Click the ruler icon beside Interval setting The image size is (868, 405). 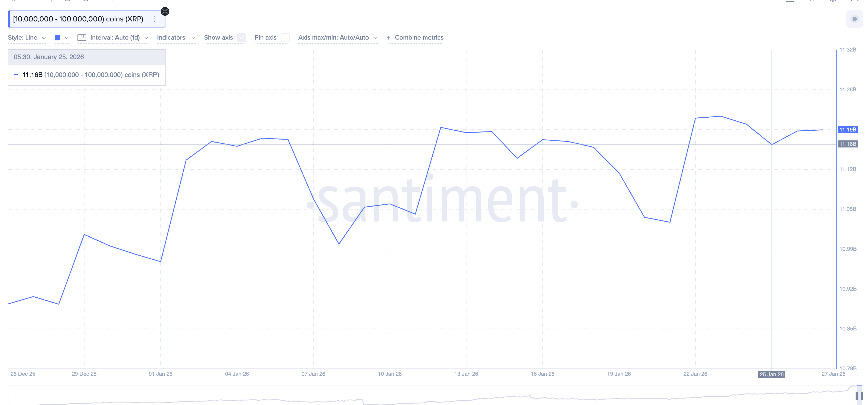(x=82, y=37)
